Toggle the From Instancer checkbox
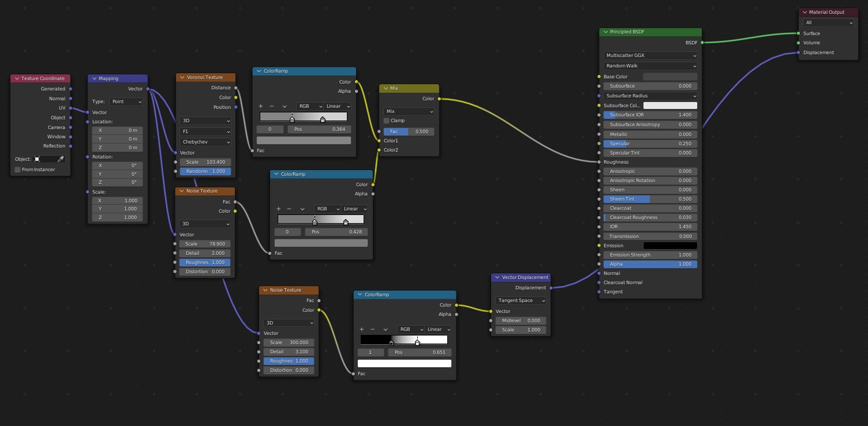 tap(17, 169)
